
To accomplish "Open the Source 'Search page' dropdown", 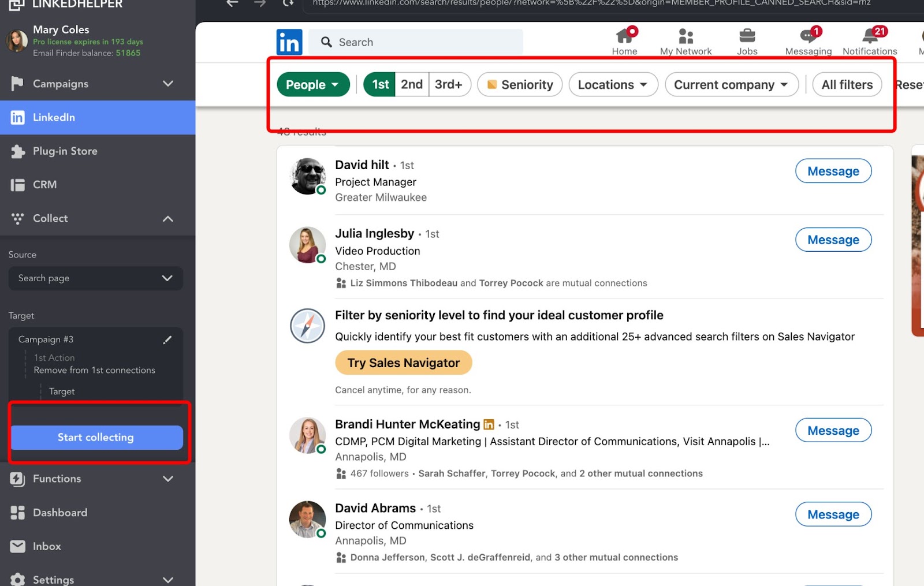I will coord(95,278).
